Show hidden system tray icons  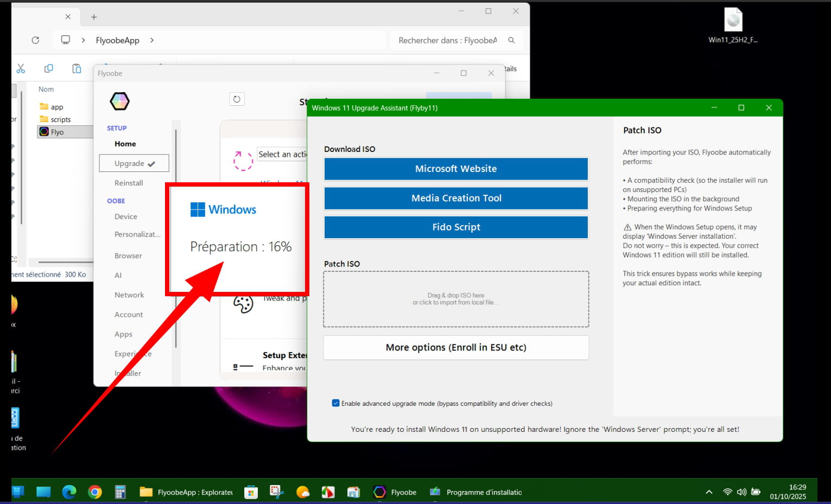[709, 492]
